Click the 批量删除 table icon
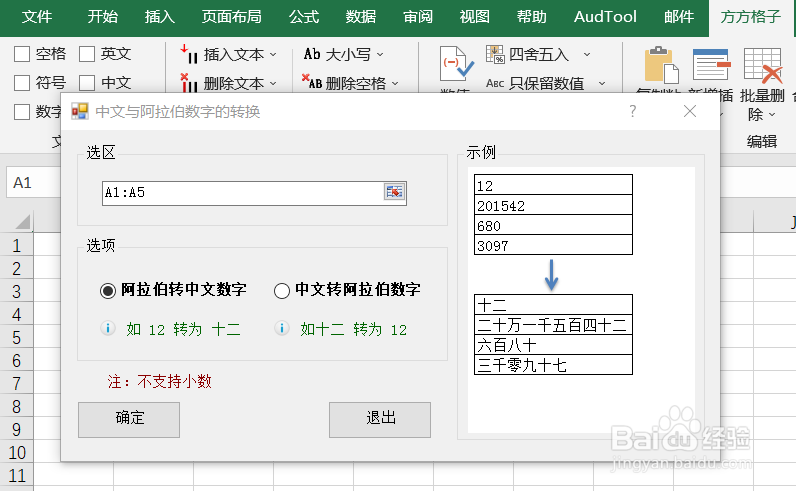Screen dimensions: 796x491 (x=763, y=65)
